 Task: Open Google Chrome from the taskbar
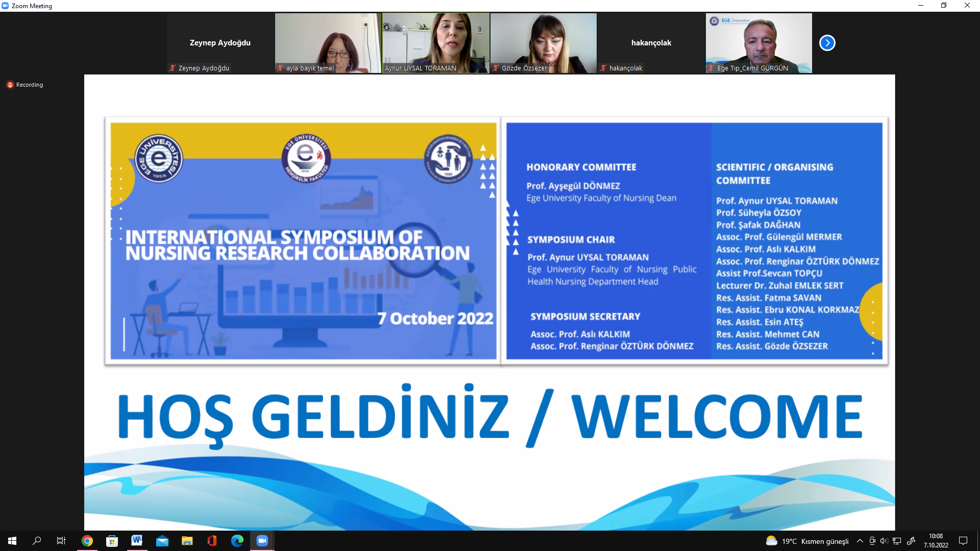pos(87,541)
